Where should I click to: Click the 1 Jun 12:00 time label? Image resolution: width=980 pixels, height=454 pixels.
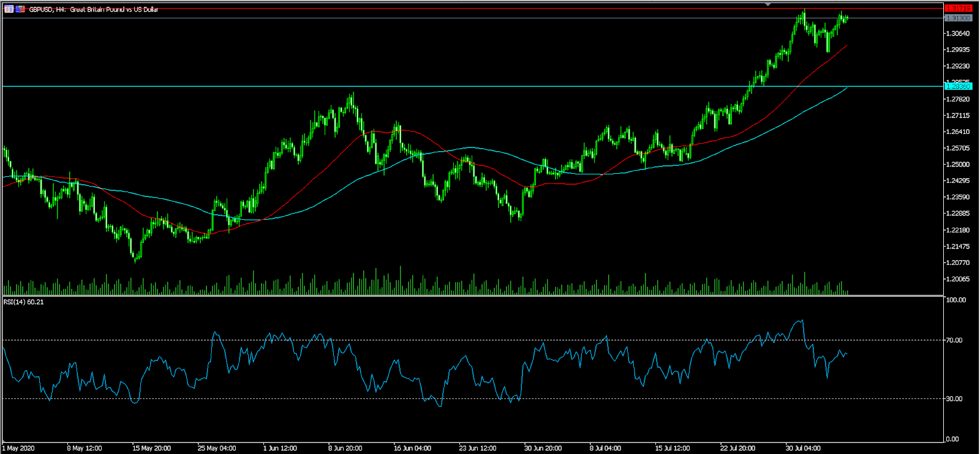coord(280,448)
